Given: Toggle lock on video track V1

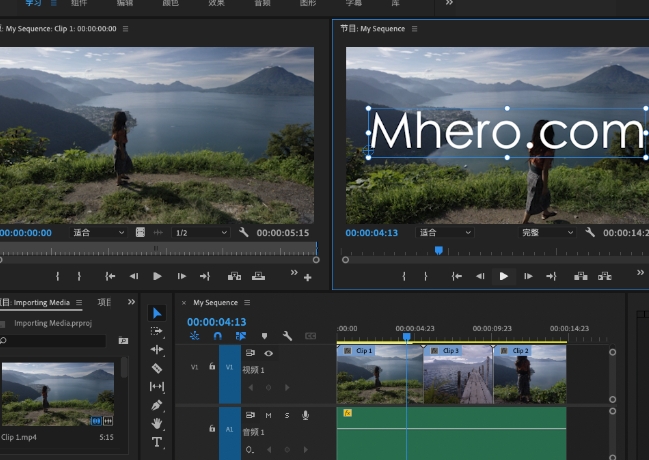Looking at the screenshot, I should 212,366.
